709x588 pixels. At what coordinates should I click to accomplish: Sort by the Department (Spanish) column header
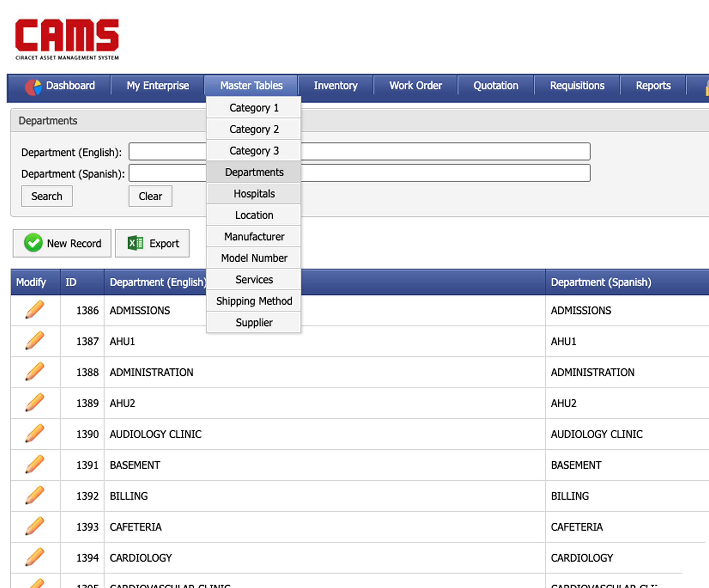point(601,282)
